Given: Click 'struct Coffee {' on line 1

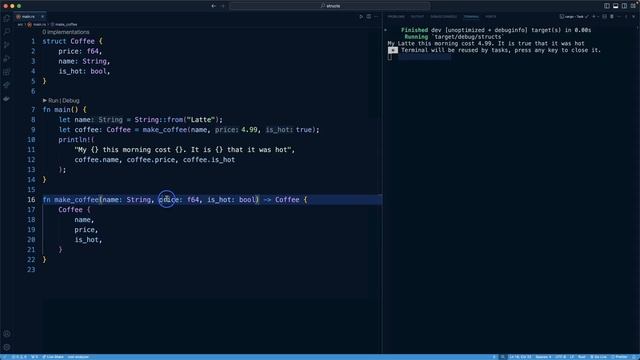Looking at the screenshot, I should coord(73,41).
